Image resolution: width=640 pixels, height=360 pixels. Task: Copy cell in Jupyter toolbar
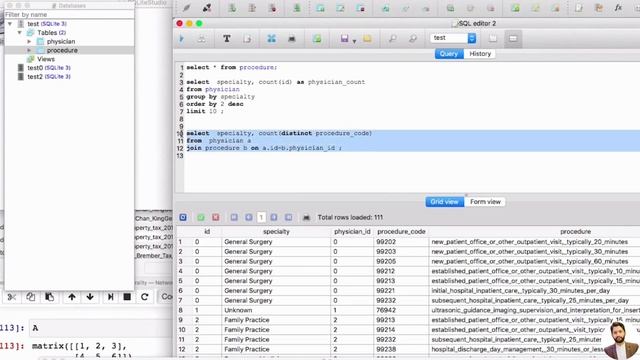point(31,297)
